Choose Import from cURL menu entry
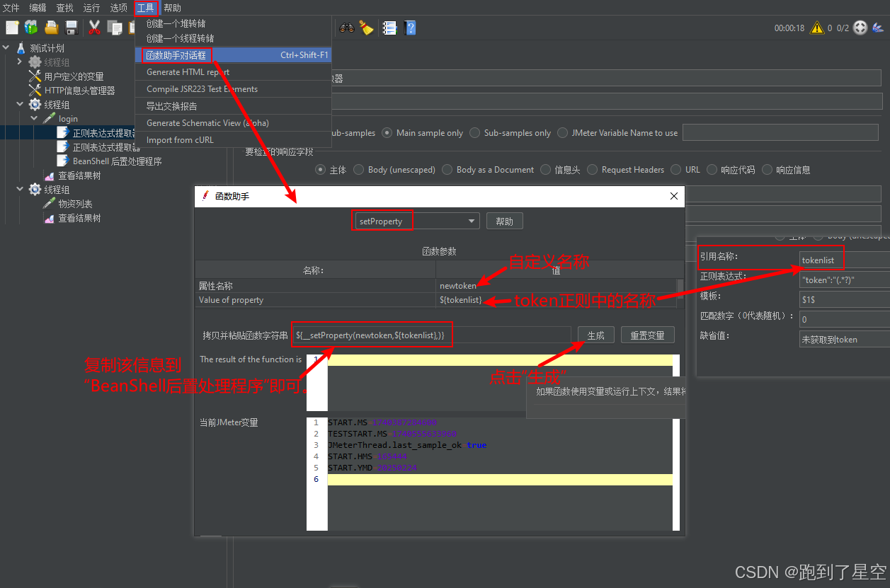Image resolution: width=890 pixels, height=588 pixels. [x=233, y=140]
